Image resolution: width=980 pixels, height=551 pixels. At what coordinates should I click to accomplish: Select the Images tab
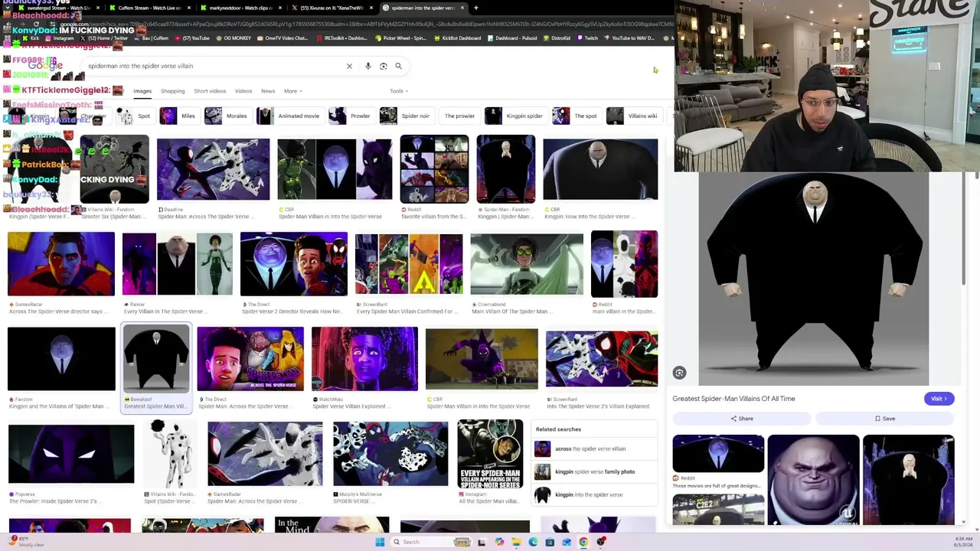[142, 91]
